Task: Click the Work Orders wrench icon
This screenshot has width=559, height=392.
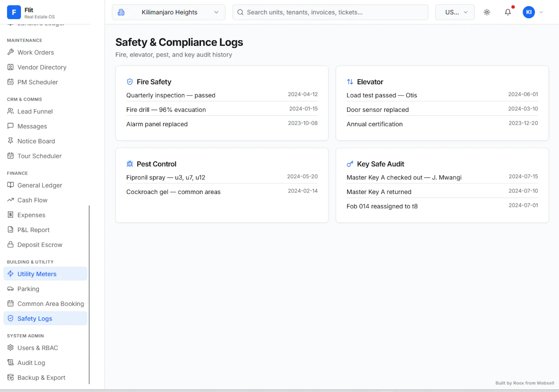Action: coord(10,52)
